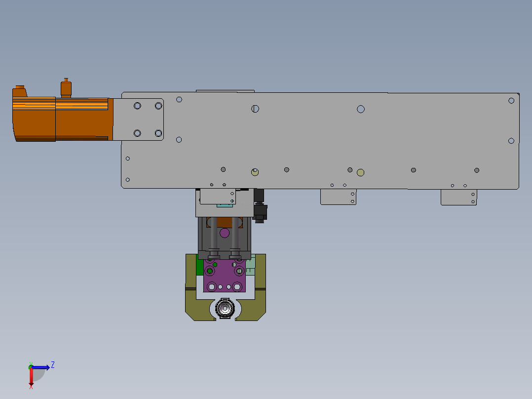
Task: Select the right beige dowel pin on the base plate
Action: click(360, 172)
